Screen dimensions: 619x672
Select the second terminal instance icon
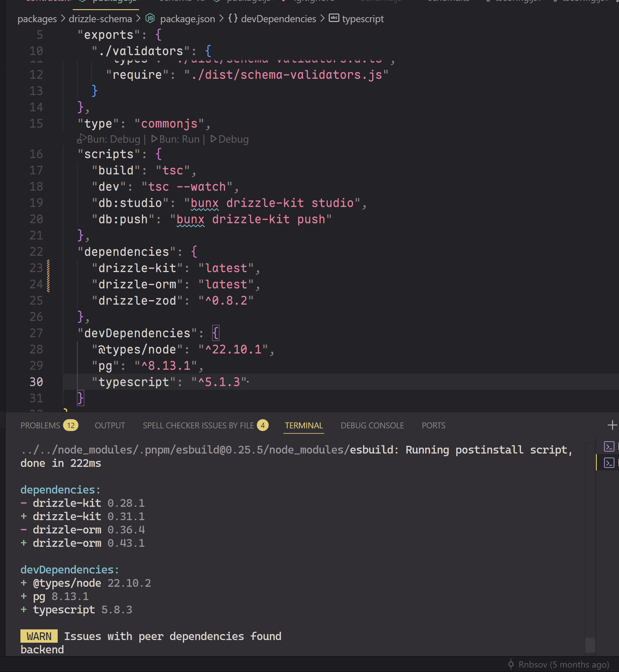click(609, 463)
